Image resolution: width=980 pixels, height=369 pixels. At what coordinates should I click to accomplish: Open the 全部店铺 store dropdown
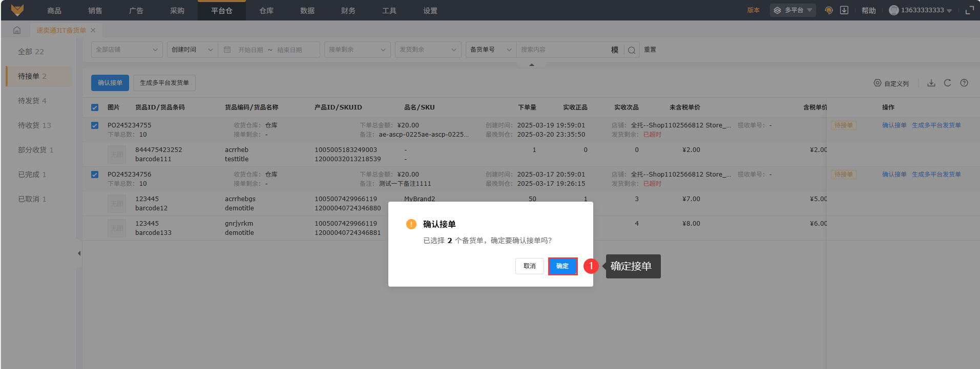(x=127, y=50)
